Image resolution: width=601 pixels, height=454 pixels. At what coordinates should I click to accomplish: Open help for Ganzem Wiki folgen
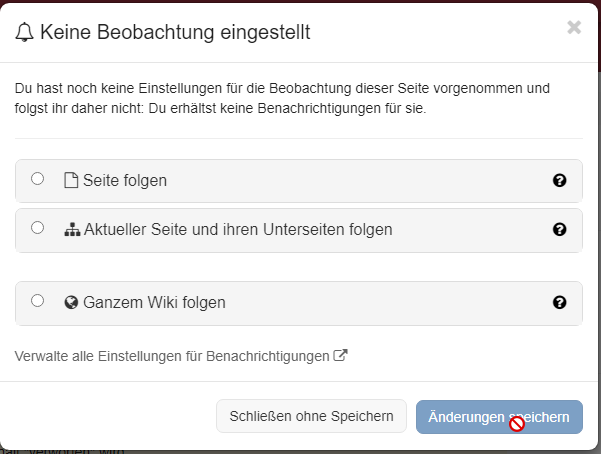(560, 303)
